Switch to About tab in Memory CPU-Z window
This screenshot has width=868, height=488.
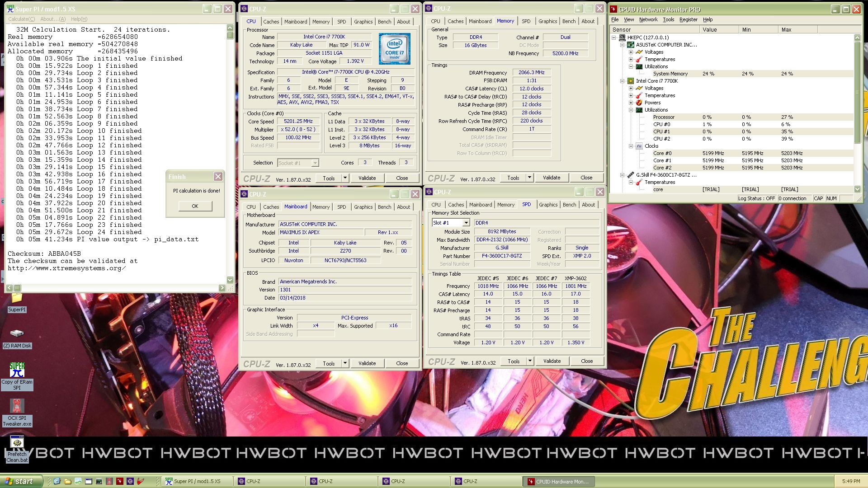588,21
